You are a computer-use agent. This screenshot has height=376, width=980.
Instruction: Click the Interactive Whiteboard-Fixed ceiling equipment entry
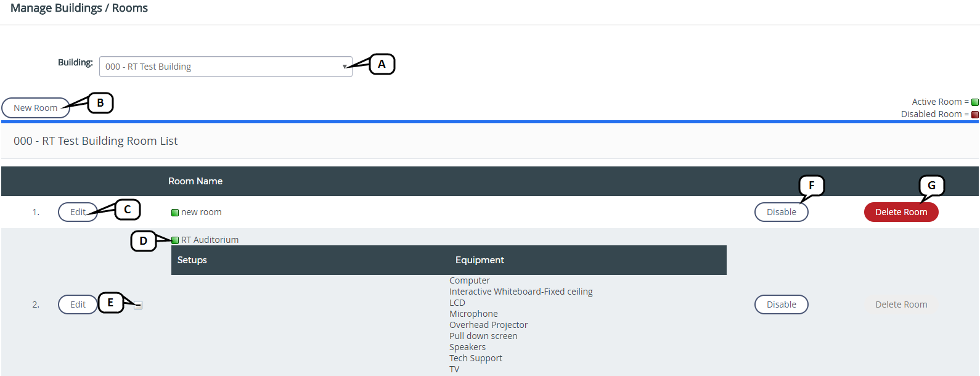(521, 292)
